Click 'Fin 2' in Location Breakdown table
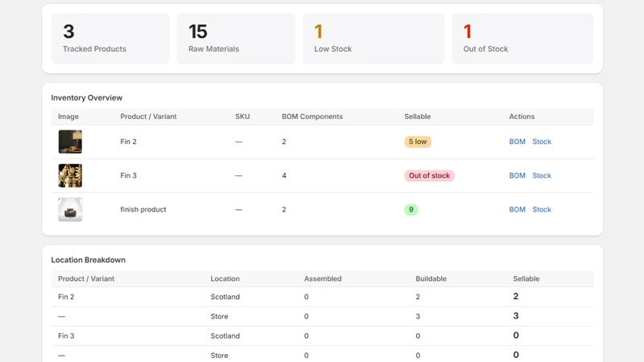 click(66, 297)
